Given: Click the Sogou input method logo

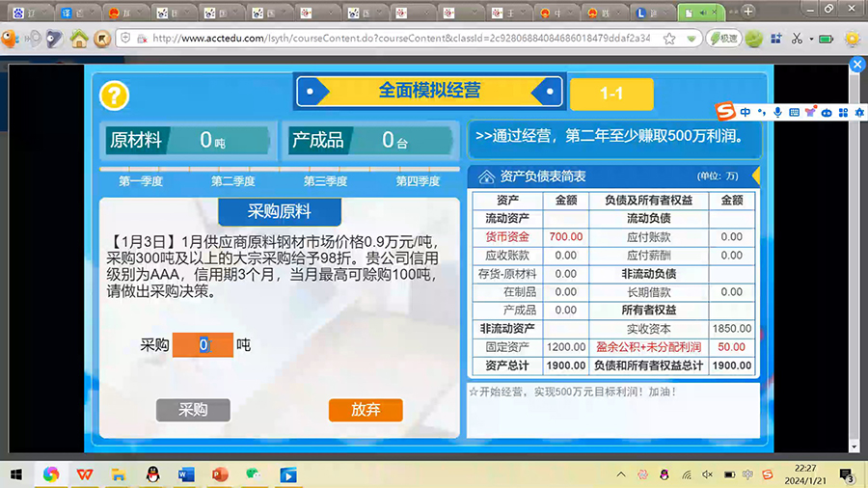Looking at the screenshot, I should (x=725, y=112).
